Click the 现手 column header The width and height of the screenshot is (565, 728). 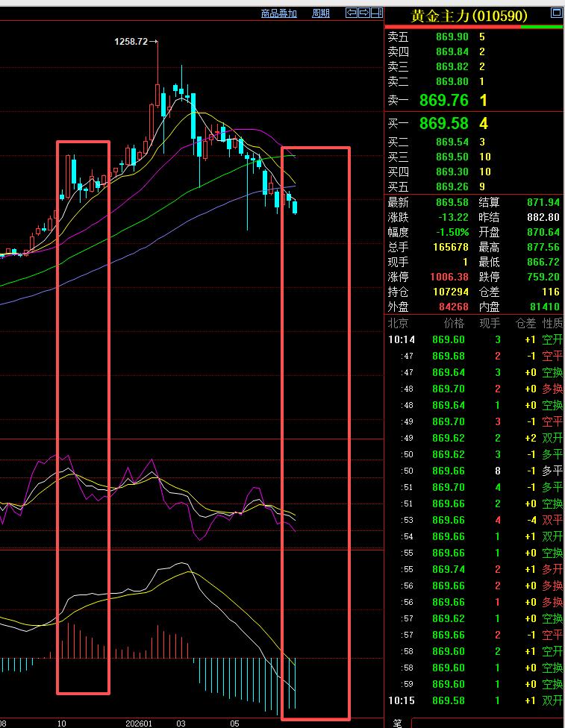[x=490, y=323]
